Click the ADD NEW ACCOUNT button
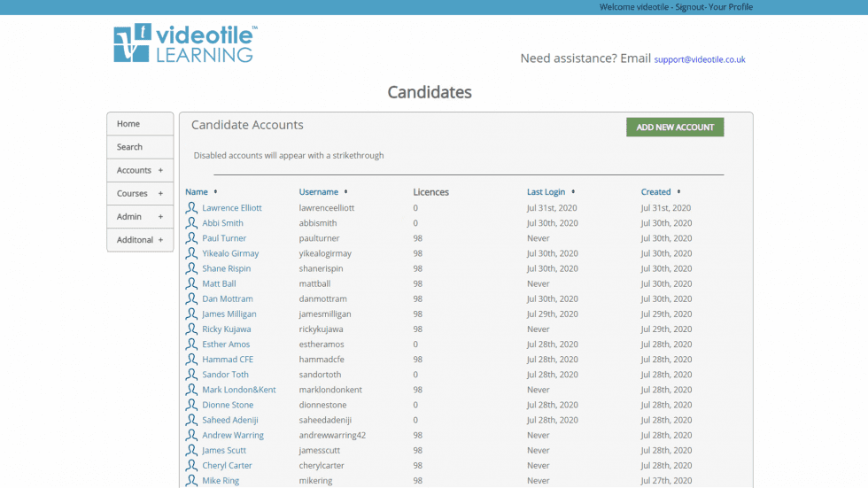Image resolution: width=868 pixels, height=488 pixels. click(x=675, y=128)
